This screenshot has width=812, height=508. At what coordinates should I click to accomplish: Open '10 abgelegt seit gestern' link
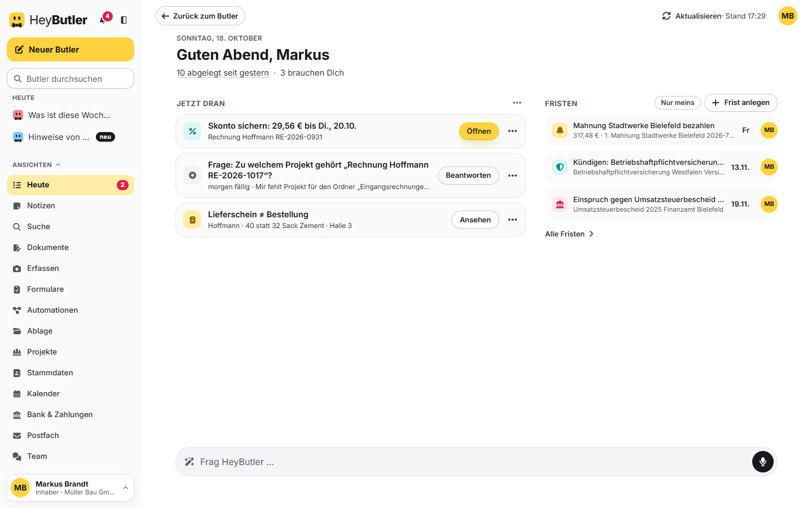point(223,73)
